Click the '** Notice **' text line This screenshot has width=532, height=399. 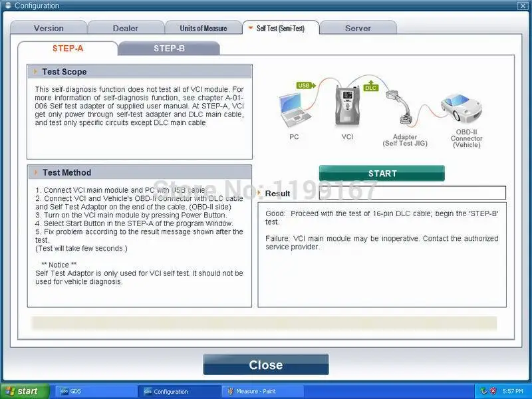coord(59,265)
